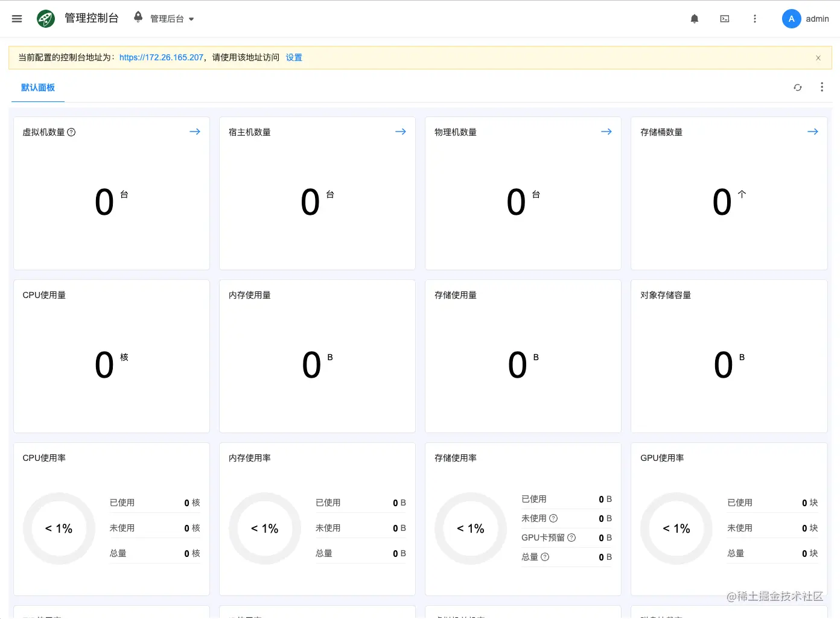Click the 内存使用率 donut chart
Screen dimensions: 840x619
[x=265, y=529]
